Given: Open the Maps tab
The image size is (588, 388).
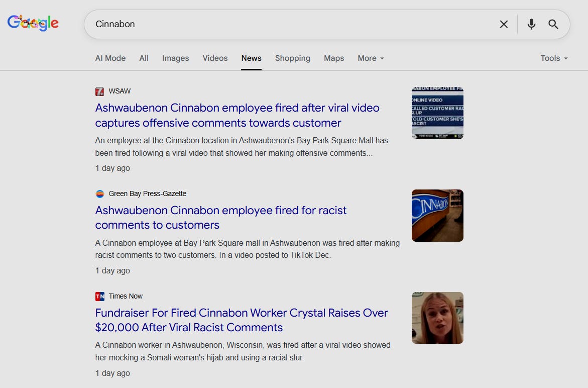Looking at the screenshot, I should coord(334,58).
